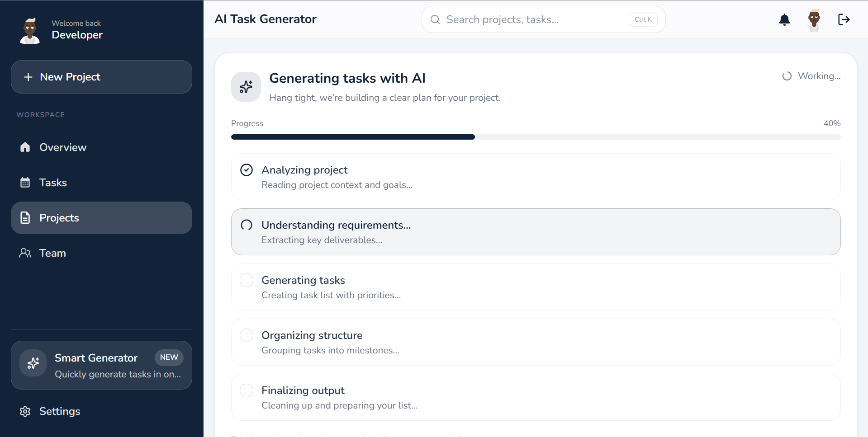Click the Overview home icon
The image size is (868, 437).
[x=25, y=147]
